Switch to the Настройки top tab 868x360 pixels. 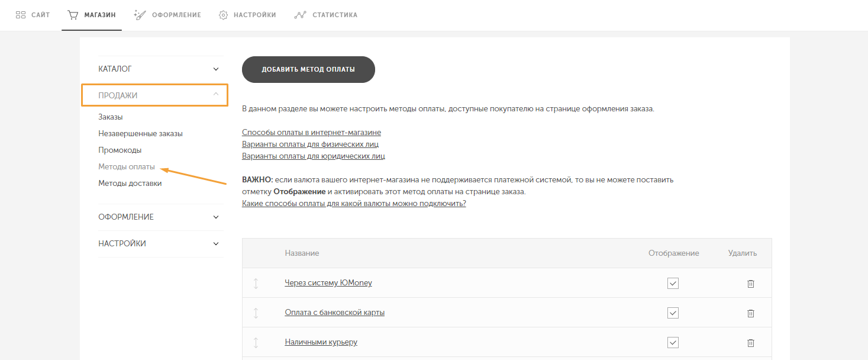pyautogui.click(x=247, y=15)
